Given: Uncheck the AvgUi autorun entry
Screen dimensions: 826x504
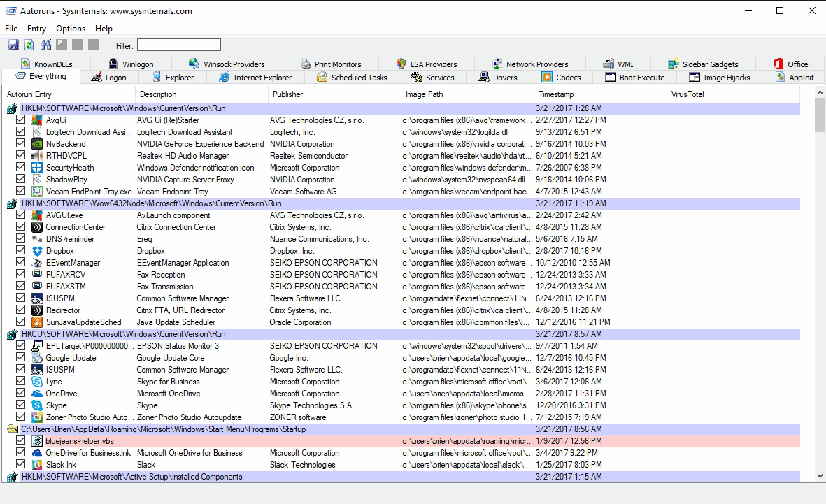Looking at the screenshot, I should tap(21, 120).
